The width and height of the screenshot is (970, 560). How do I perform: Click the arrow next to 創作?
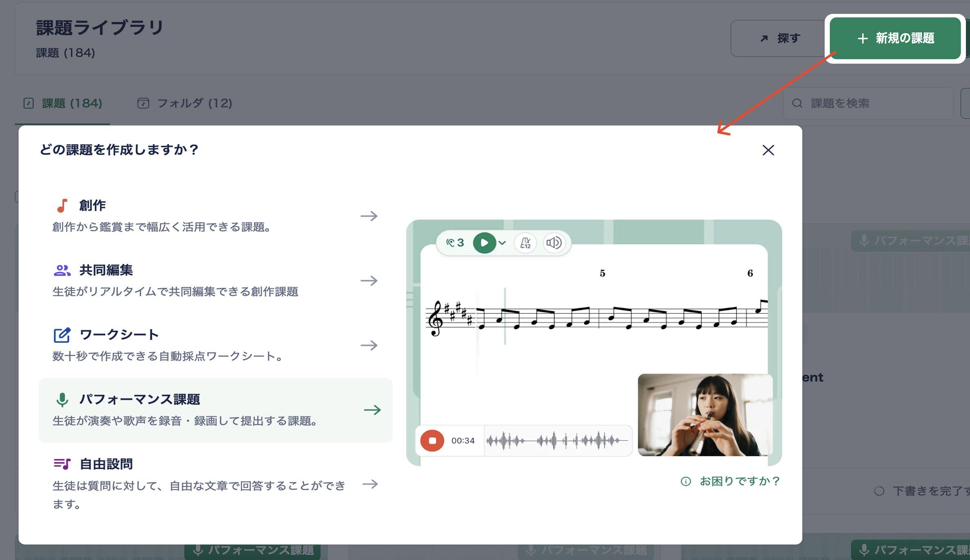[369, 216]
